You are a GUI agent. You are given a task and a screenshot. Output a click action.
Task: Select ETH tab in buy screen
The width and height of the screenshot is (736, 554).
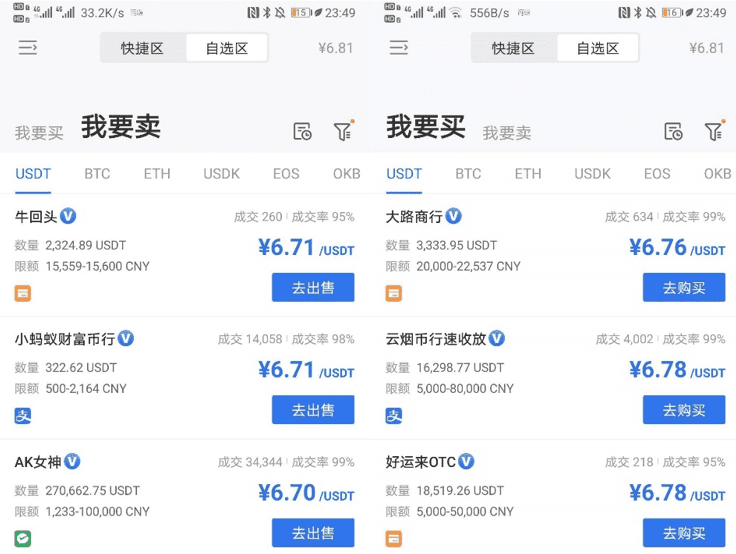(528, 174)
